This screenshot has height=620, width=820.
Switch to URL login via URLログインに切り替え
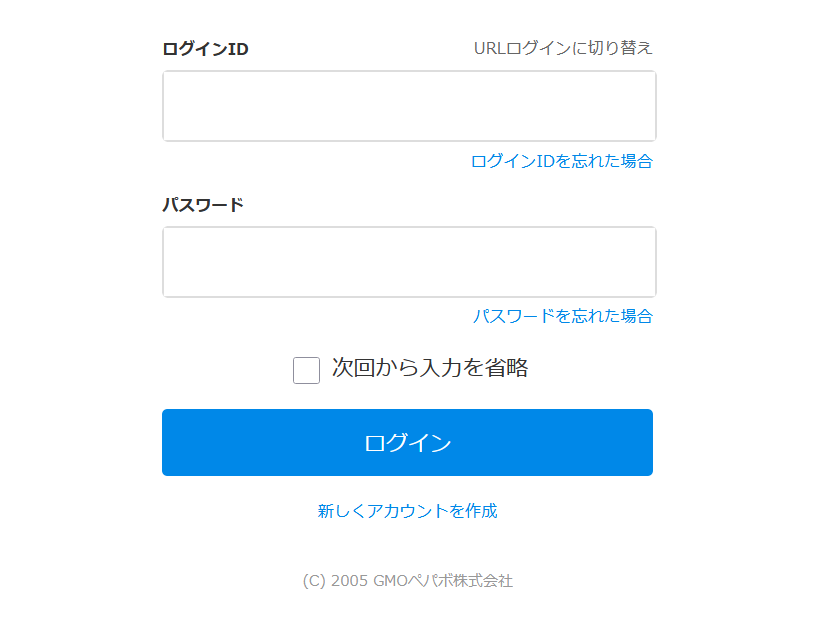[563, 48]
